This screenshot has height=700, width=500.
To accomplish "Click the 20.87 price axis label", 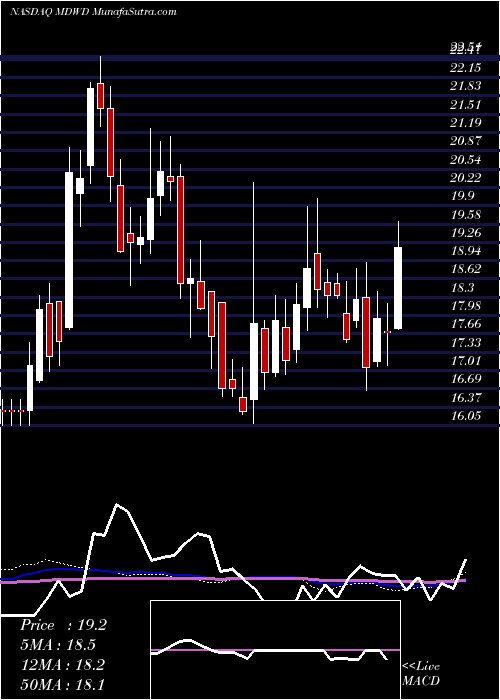I will [466, 141].
